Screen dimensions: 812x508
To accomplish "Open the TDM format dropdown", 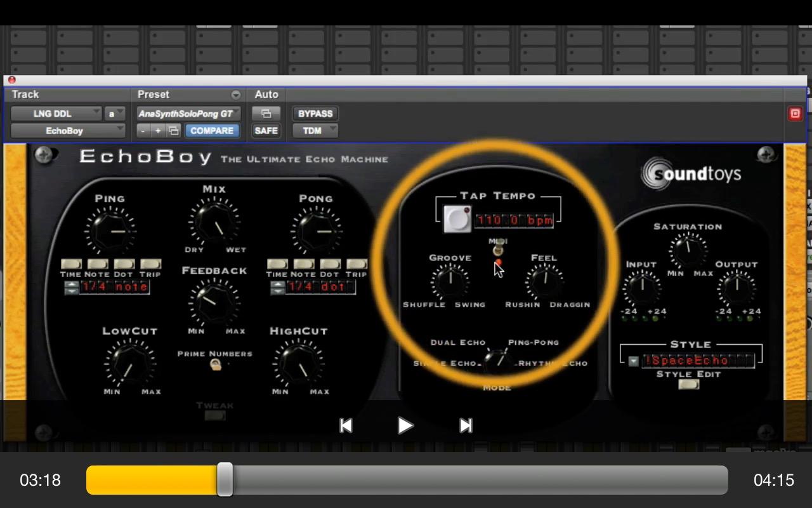I will tap(315, 131).
